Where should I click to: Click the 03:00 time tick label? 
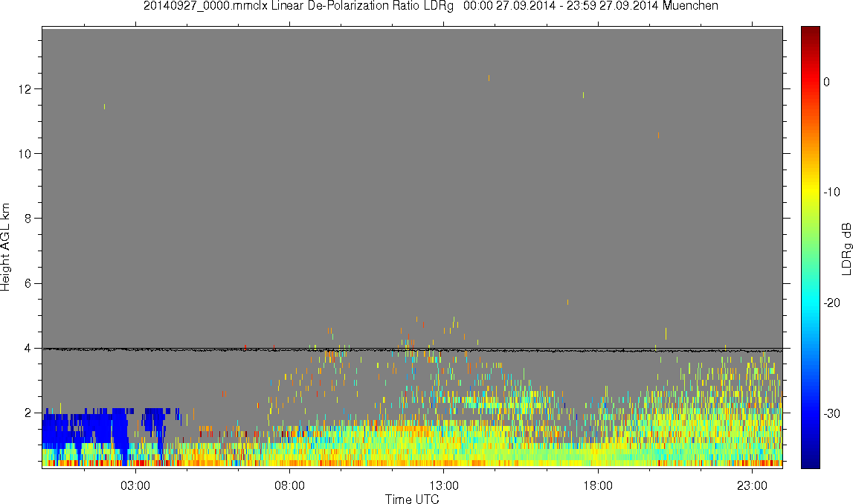[135, 485]
